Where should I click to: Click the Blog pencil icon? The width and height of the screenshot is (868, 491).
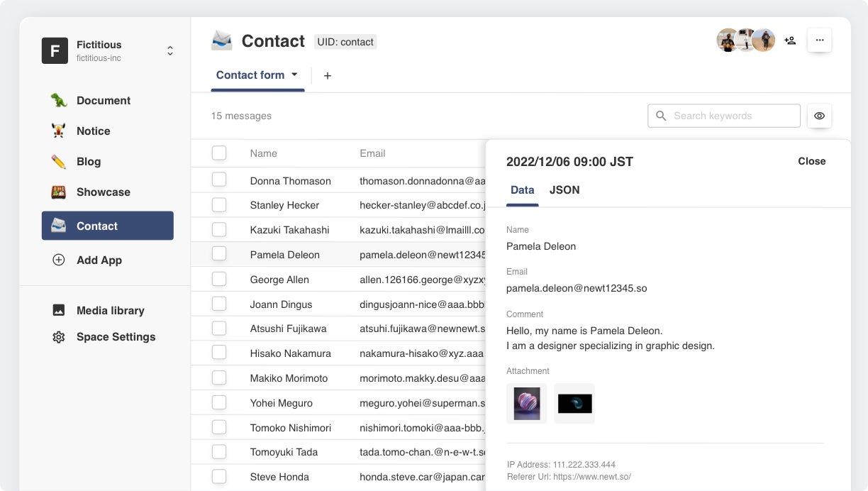click(x=59, y=161)
